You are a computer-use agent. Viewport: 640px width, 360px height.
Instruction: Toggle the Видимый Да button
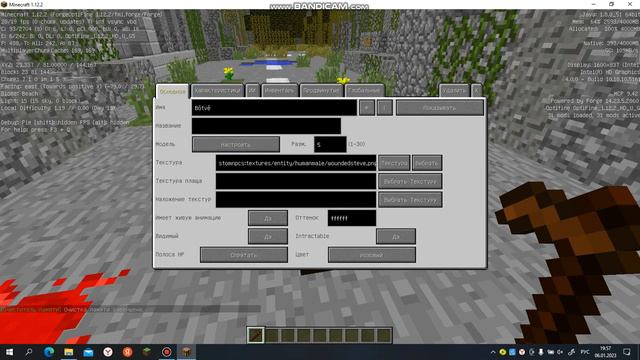[268, 236]
